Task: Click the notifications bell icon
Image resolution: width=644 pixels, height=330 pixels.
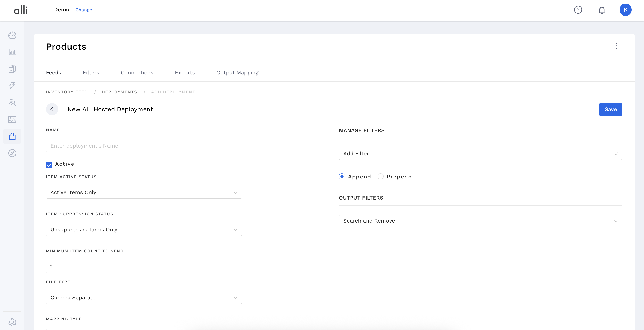Action: point(601,10)
